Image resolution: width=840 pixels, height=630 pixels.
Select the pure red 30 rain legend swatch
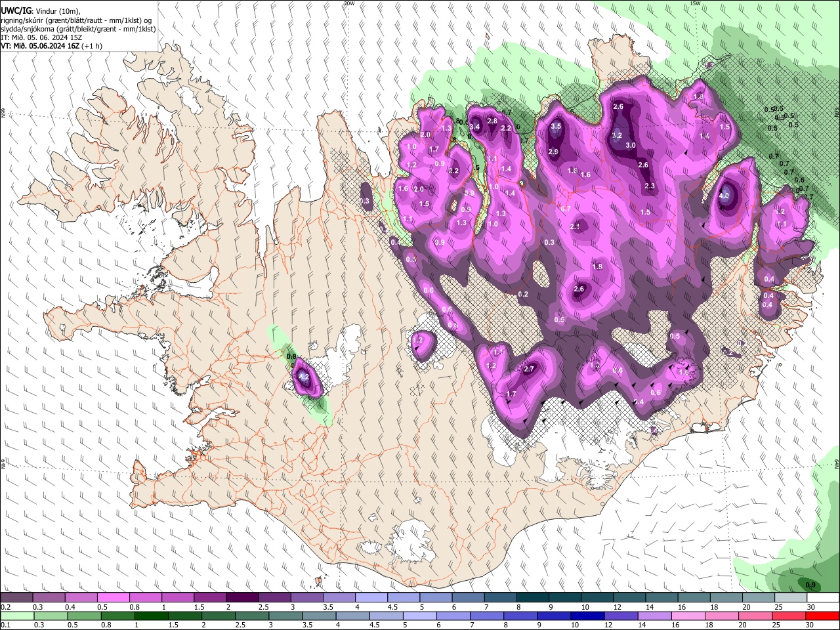[x=823, y=616]
